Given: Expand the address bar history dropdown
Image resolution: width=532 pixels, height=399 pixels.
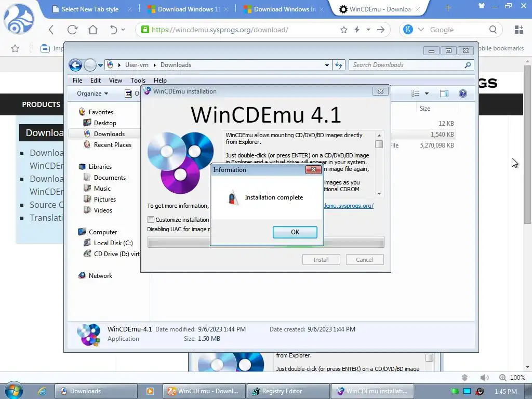Looking at the screenshot, I should click(327, 65).
